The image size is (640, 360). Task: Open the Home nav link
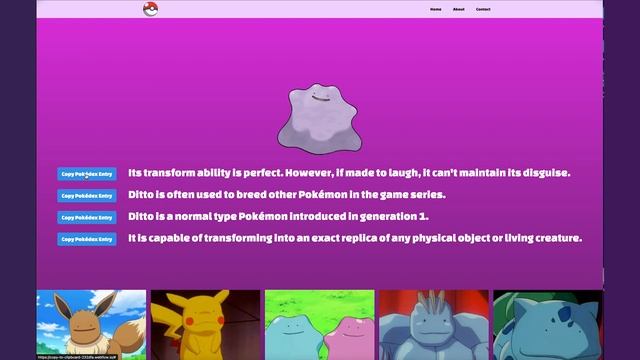click(x=436, y=9)
